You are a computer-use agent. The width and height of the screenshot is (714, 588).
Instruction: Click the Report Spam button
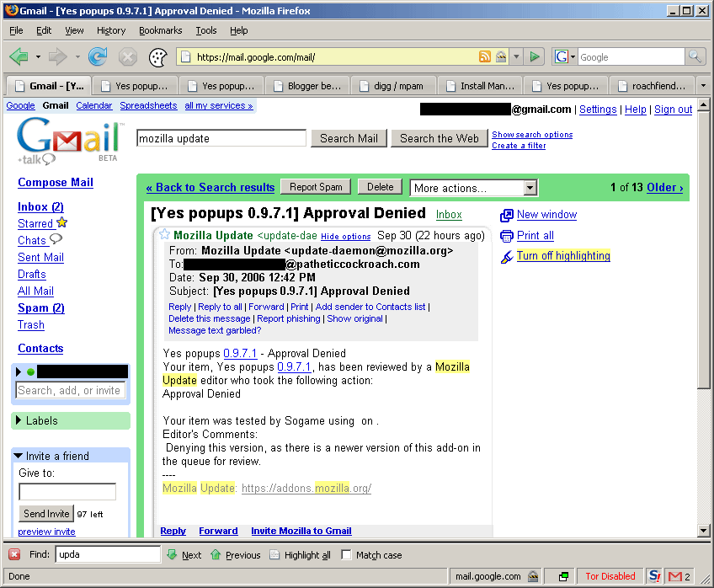(316, 187)
